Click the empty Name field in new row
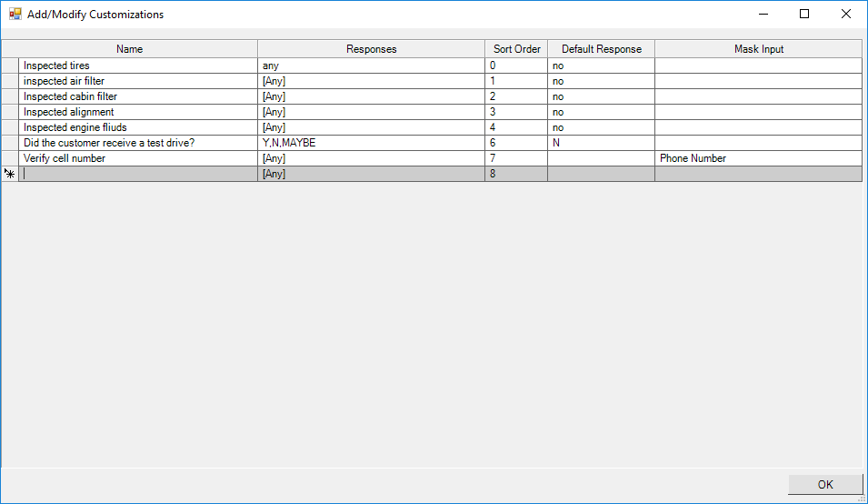The width and height of the screenshot is (868, 504). (x=138, y=174)
